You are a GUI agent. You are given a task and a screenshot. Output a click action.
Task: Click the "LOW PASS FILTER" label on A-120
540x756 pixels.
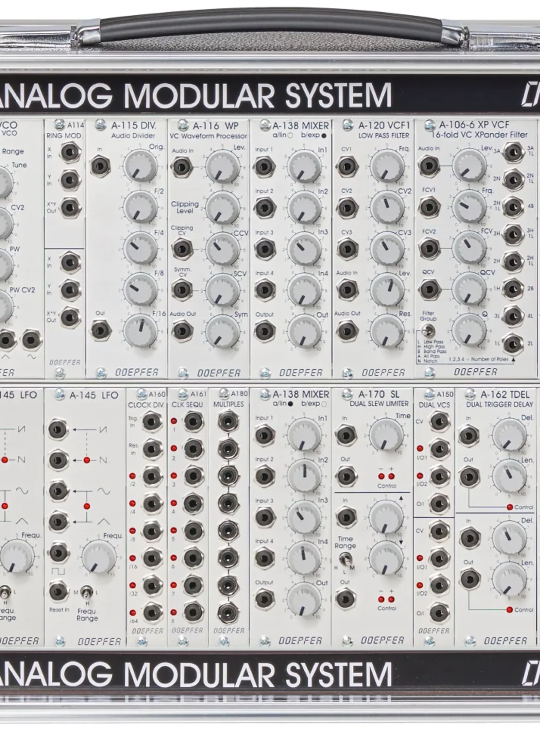[384, 135]
